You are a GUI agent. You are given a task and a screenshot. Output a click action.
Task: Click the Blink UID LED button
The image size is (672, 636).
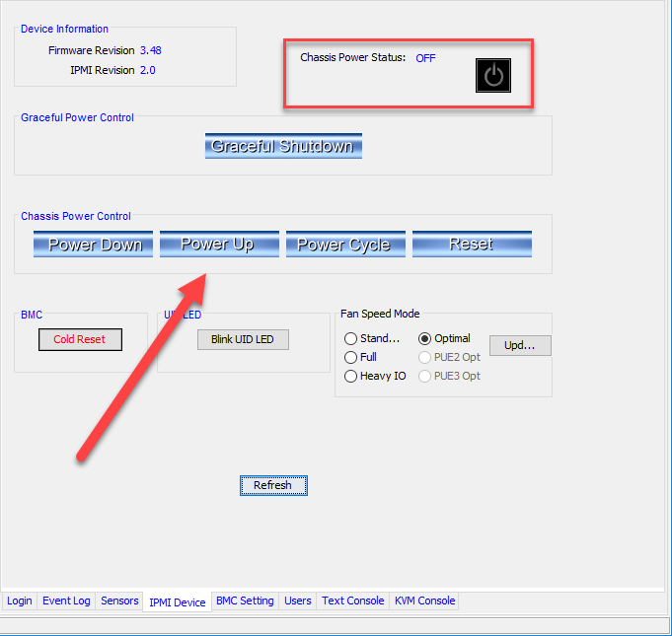pyautogui.click(x=243, y=339)
